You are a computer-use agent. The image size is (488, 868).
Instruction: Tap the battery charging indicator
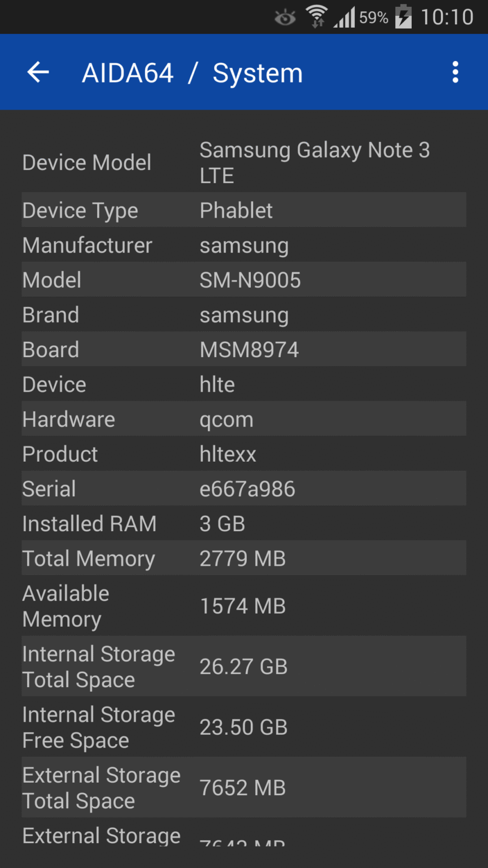tap(404, 16)
